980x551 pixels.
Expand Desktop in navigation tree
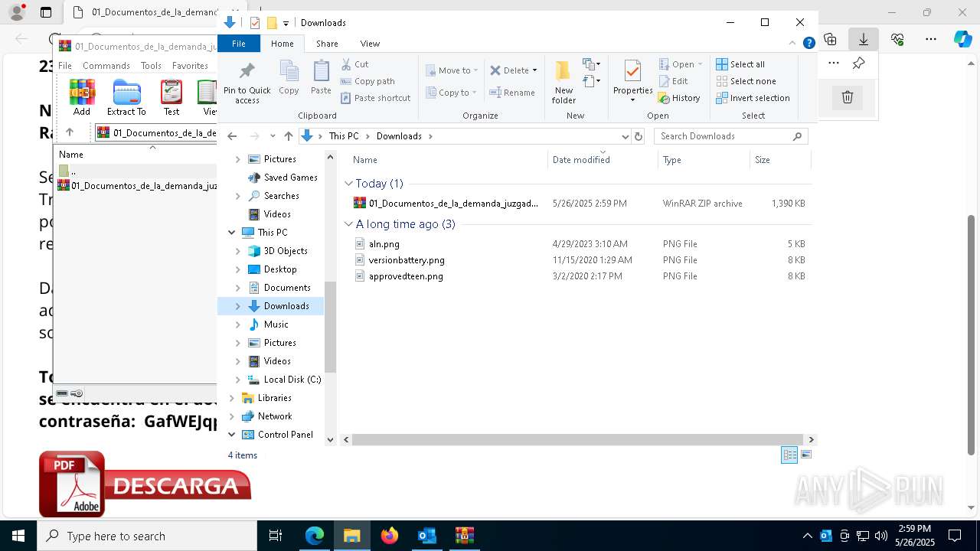coord(237,269)
